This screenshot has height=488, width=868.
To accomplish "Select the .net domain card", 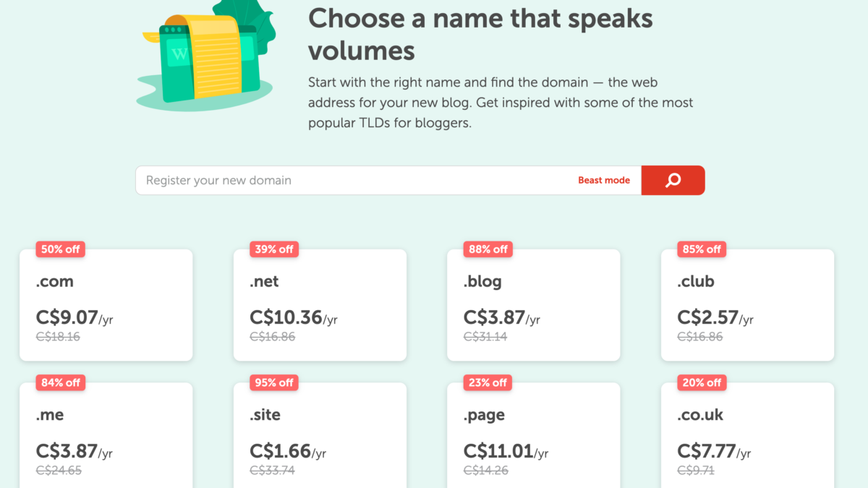I will [320, 305].
